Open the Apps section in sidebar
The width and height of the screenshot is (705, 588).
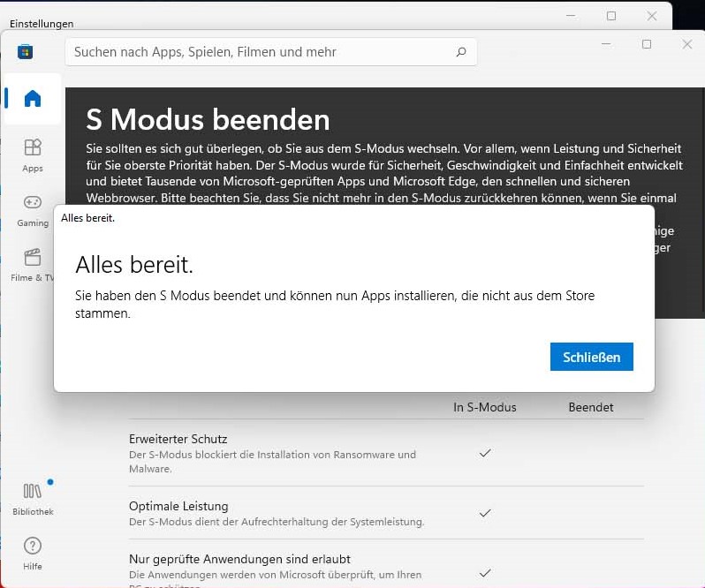pos(33,155)
